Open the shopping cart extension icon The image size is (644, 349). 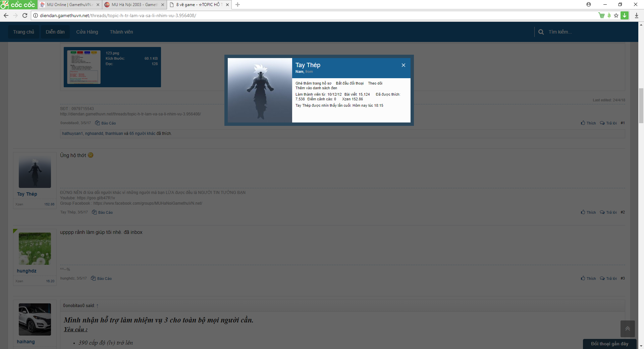601,15
